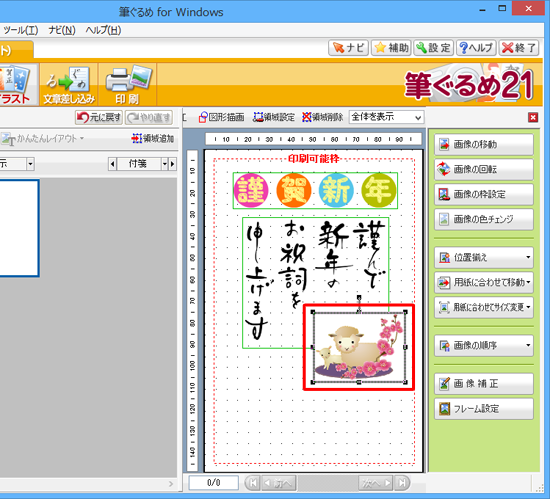Open フレーム設定 button
This screenshot has height=499, width=550.
pos(484,409)
